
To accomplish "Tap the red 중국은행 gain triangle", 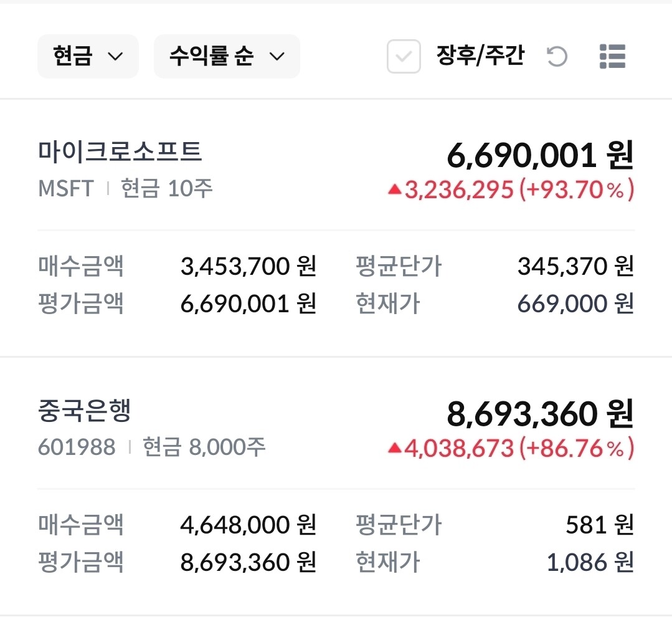I will pyautogui.click(x=394, y=447).
